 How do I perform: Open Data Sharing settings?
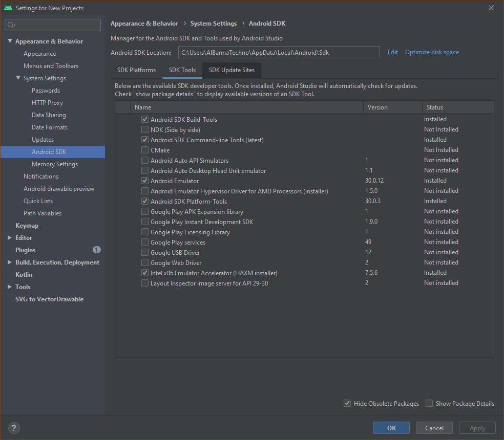[x=49, y=115]
